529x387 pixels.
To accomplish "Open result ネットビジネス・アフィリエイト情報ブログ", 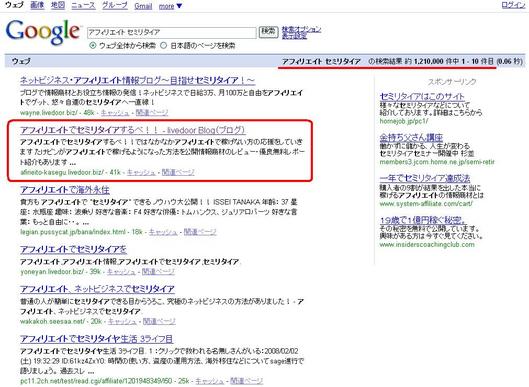I will (x=137, y=80).
